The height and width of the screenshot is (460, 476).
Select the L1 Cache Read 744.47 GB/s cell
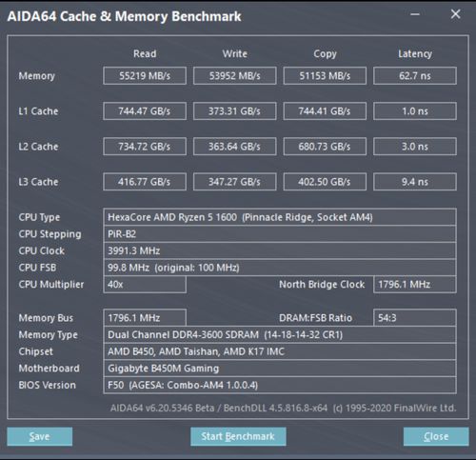145,110
